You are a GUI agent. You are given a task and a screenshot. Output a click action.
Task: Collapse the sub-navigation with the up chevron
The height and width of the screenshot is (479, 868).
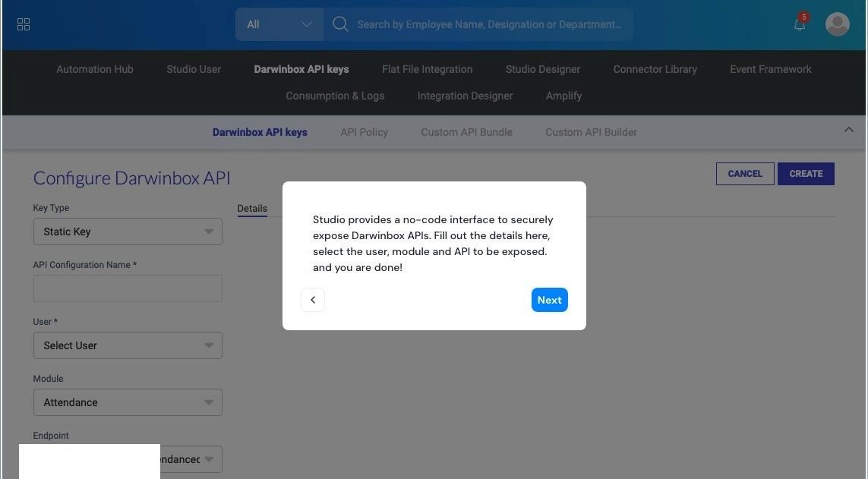click(x=848, y=130)
